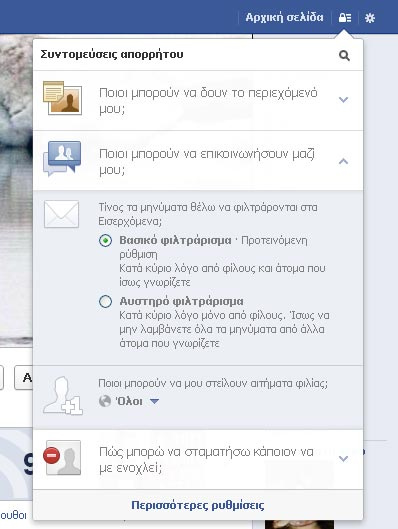Click 'Τίνος τα μηνύματα θέλω να φιλτράρονται' text

pyautogui.click(x=208, y=214)
